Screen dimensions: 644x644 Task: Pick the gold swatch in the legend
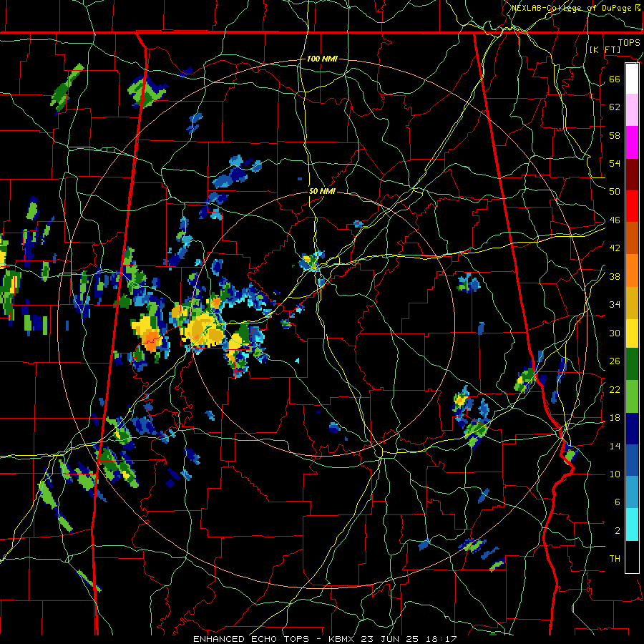[632, 303]
